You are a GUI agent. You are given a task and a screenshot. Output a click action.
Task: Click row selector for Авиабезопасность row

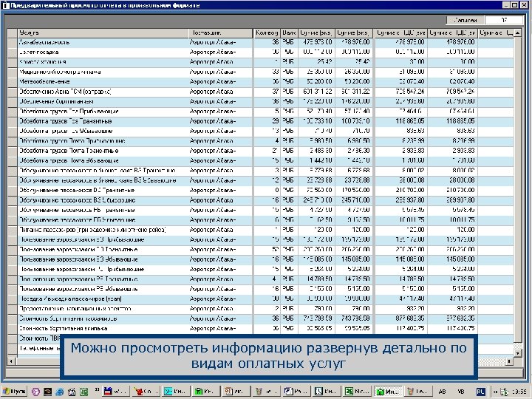(x=13, y=42)
